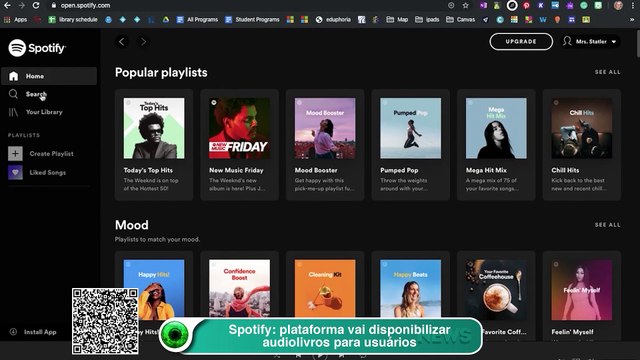Click the browser back arrow

pyautogui.click(x=7, y=5)
